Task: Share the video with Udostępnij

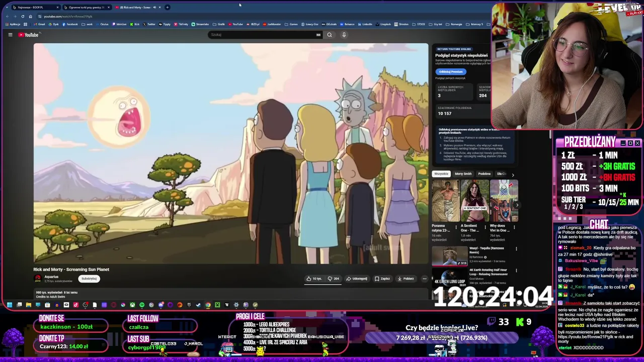Action: pos(357,279)
